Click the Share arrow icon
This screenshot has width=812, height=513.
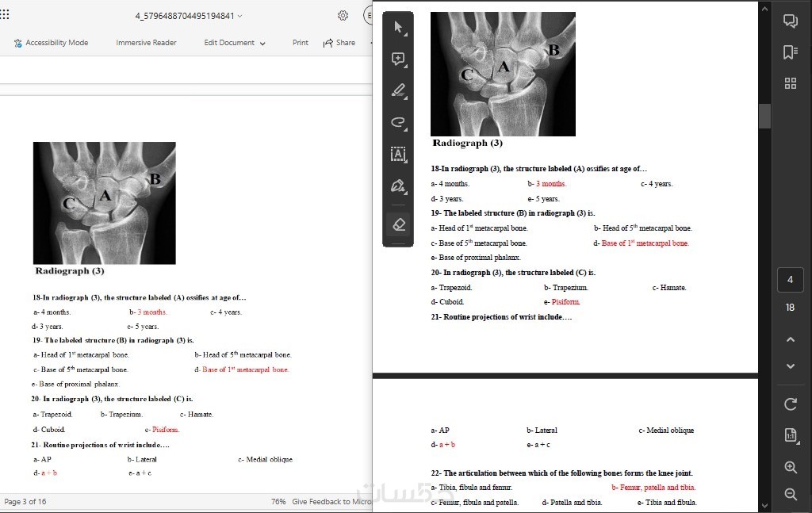(327, 43)
